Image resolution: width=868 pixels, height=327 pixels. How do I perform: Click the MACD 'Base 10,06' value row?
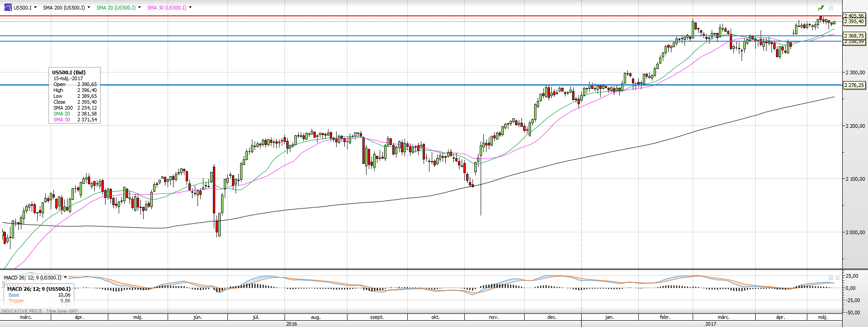tap(39, 295)
